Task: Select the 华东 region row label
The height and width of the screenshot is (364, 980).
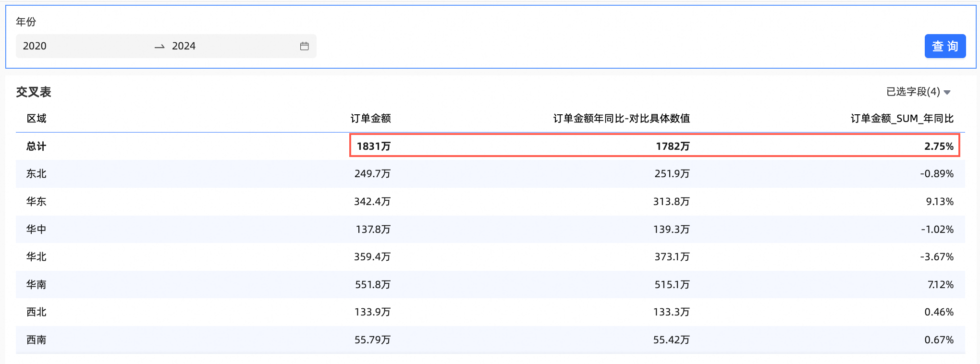Action: pos(37,202)
